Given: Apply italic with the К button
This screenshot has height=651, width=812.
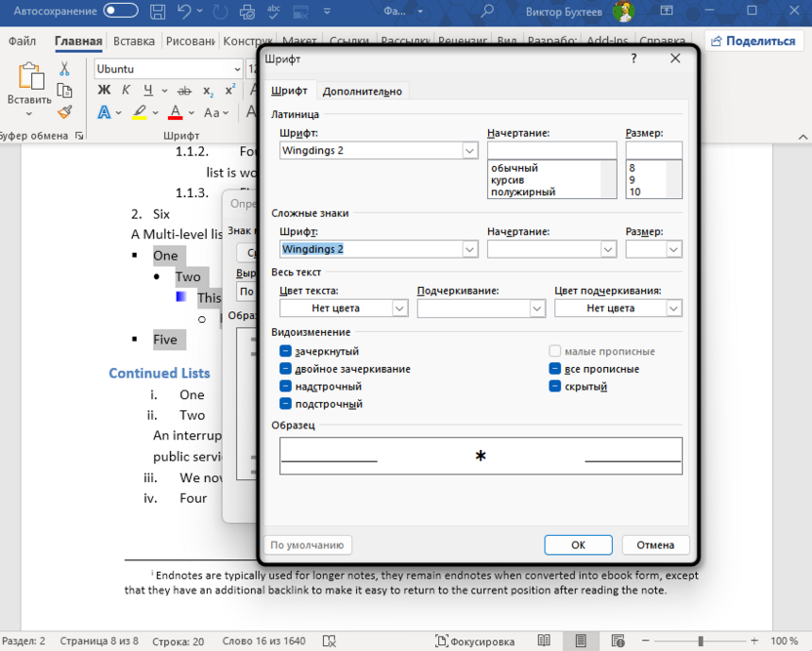Looking at the screenshot, I should 126,90.
